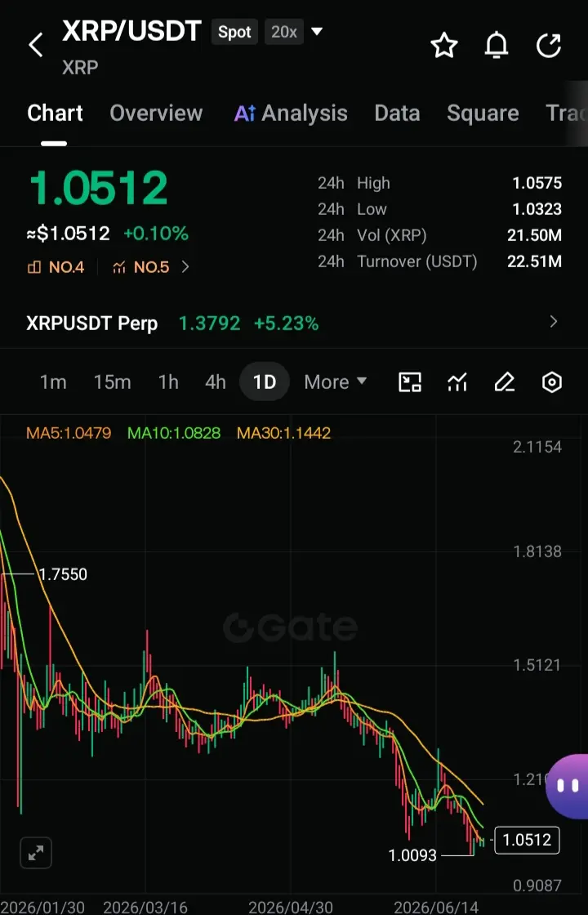Image resolution: width=588 pixels, height=915 pixels.
Task: Open chart settings hexagon icon
Action: [x=552, y=382]
